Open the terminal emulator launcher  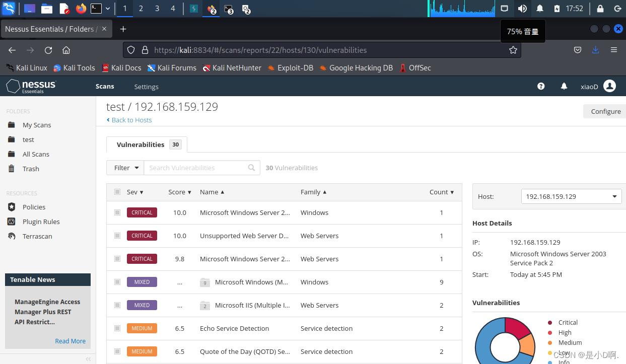click(96, 9)
